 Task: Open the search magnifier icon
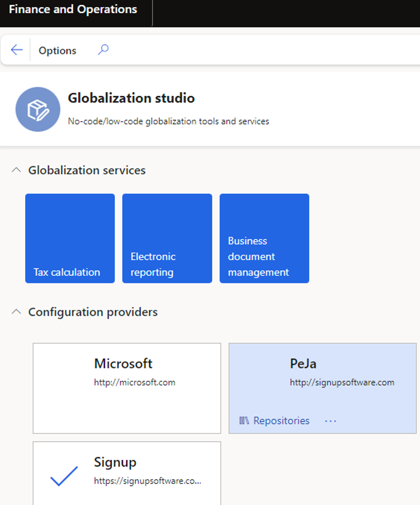coord(103,50)
